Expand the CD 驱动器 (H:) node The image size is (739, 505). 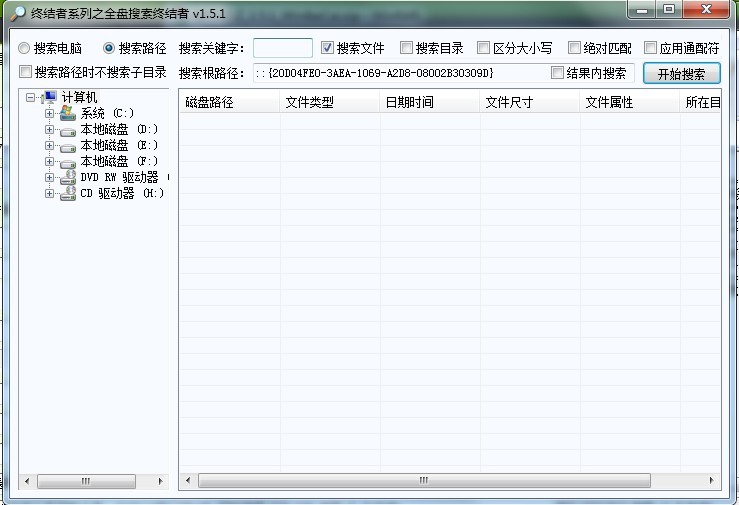tap(49, 194)
